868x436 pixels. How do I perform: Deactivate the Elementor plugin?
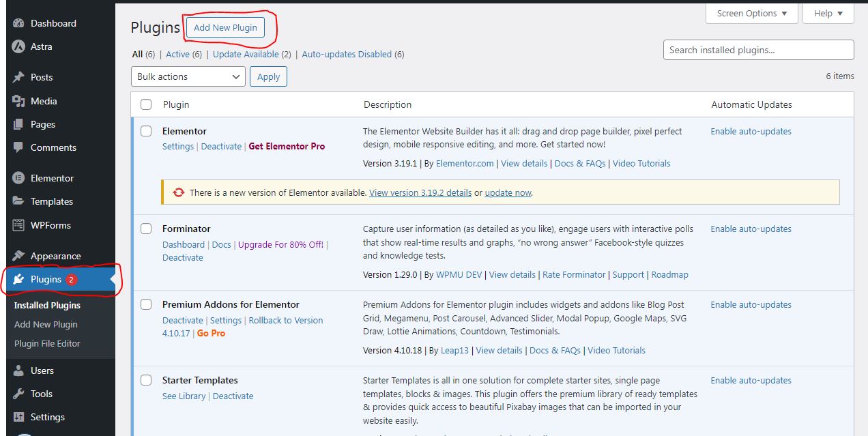point(221,146)
